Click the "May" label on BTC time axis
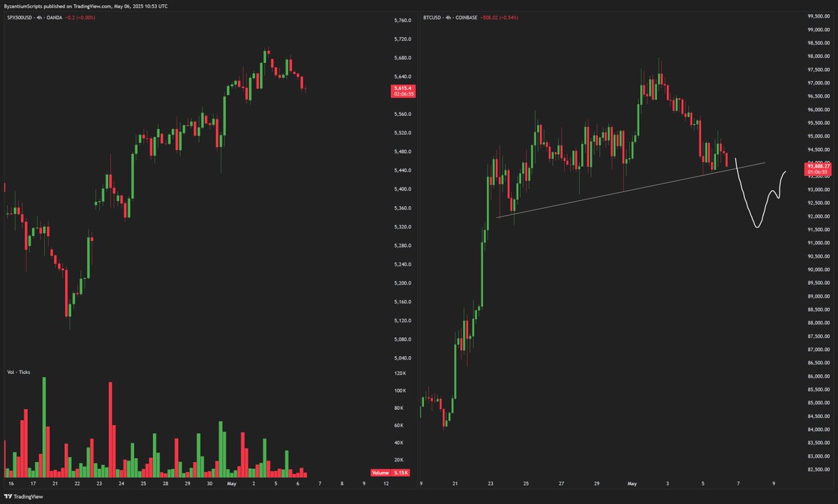838x504 pixels. tap(633, 483)
